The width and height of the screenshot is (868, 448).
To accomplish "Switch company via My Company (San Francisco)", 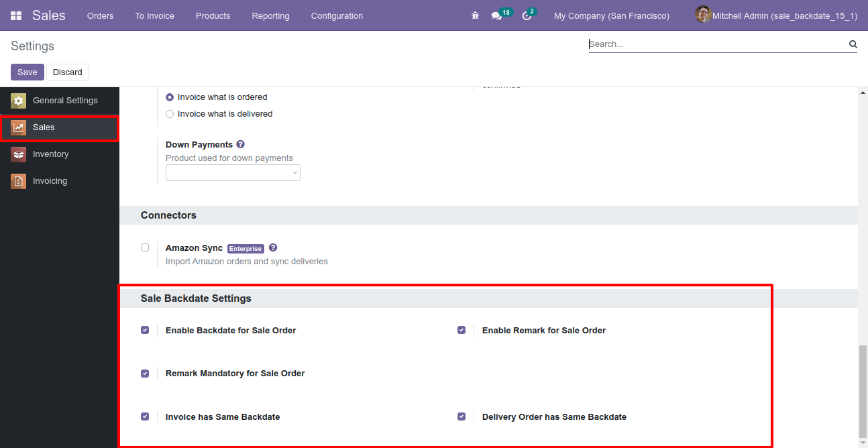I will (611, 15).
